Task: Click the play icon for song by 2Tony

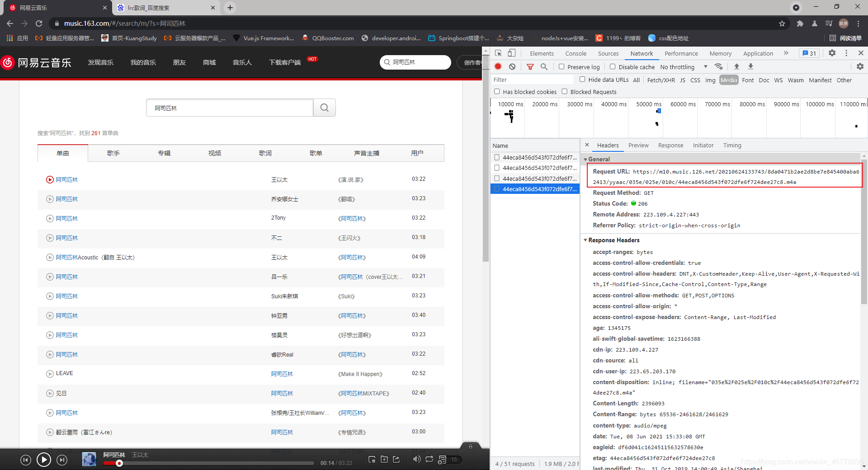Action: (50, 218)
